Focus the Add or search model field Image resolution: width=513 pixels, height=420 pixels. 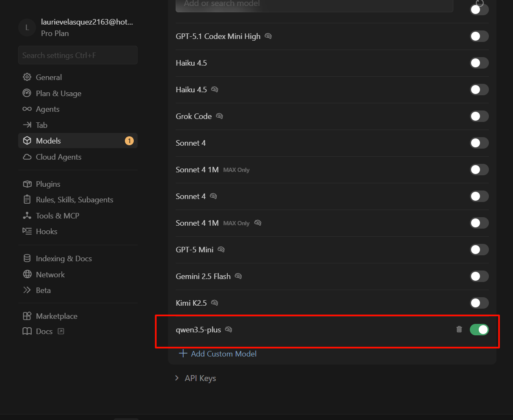click(x=314, y=5)
